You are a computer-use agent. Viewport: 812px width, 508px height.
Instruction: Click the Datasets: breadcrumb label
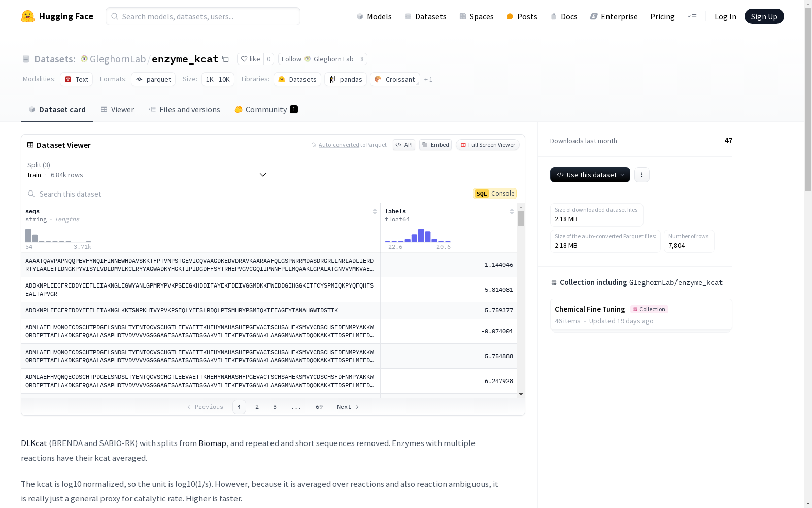(x=54, y=59)
